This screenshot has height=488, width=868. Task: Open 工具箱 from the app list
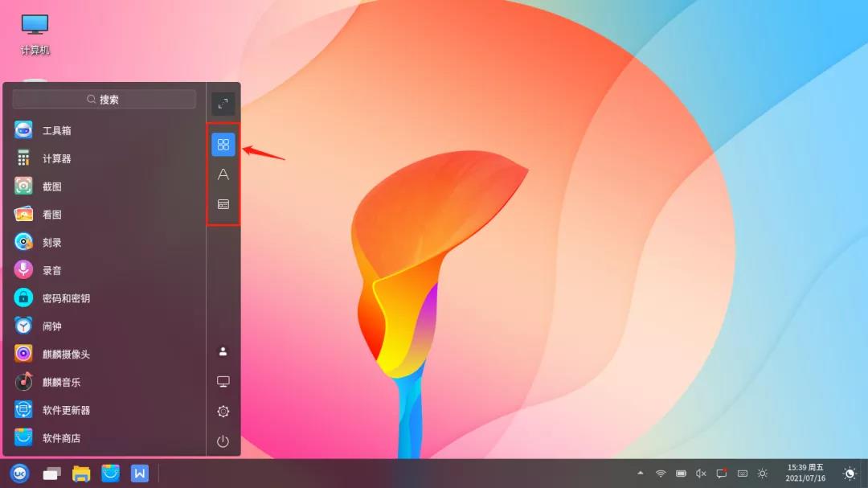coord(56,130)
